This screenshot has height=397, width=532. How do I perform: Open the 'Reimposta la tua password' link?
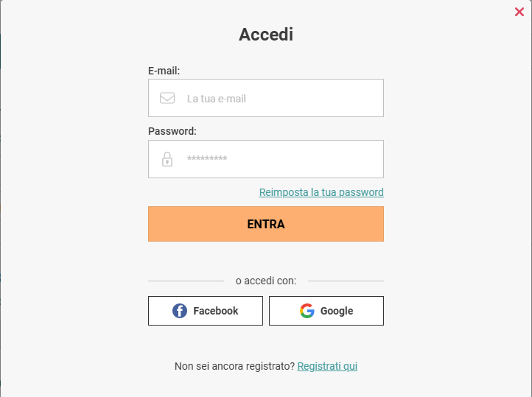click(x=321, y=192)
